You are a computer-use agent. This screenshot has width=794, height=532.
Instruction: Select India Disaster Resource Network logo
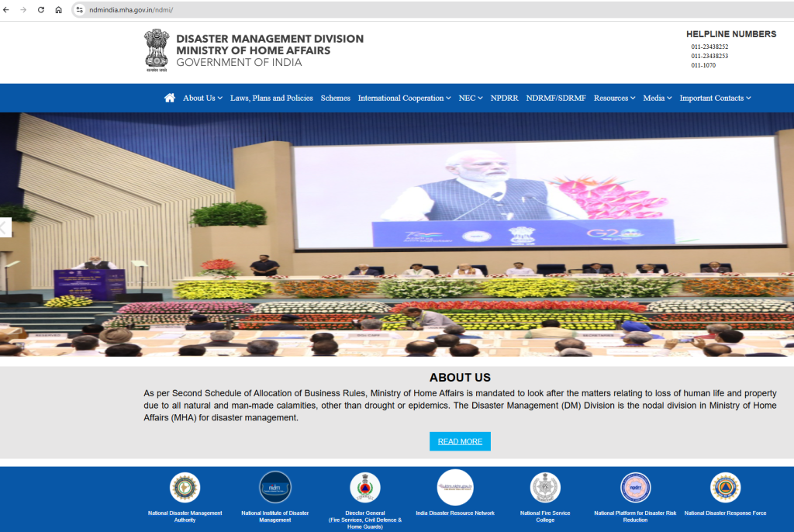(x=455, y=488)
